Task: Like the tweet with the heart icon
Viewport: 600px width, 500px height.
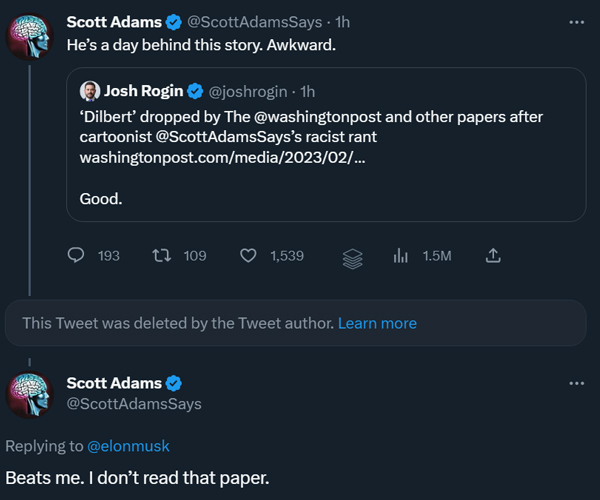Action: point(249,256)
